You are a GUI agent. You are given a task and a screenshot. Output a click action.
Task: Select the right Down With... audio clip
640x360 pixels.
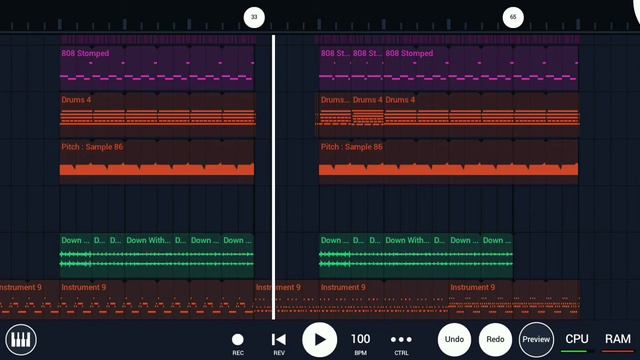(408, 256)
